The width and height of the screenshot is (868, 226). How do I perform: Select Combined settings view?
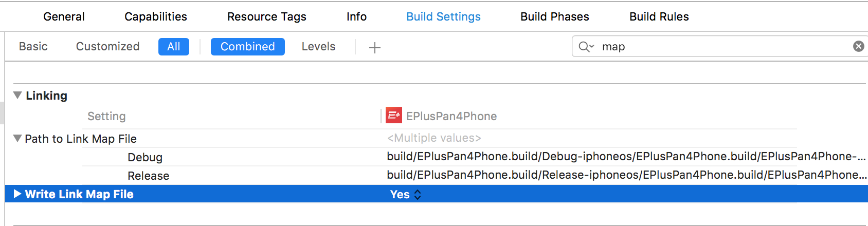247,47
